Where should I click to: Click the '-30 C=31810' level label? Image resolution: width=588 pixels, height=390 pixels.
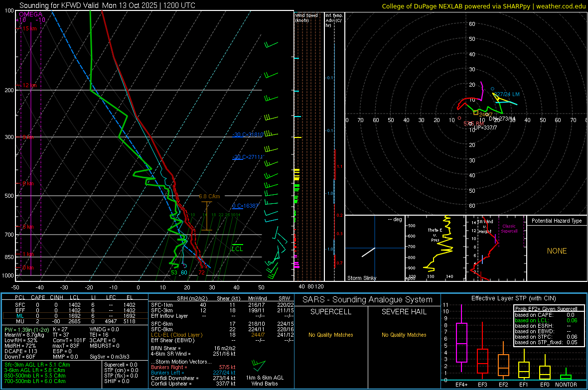(x=248, y=134)
